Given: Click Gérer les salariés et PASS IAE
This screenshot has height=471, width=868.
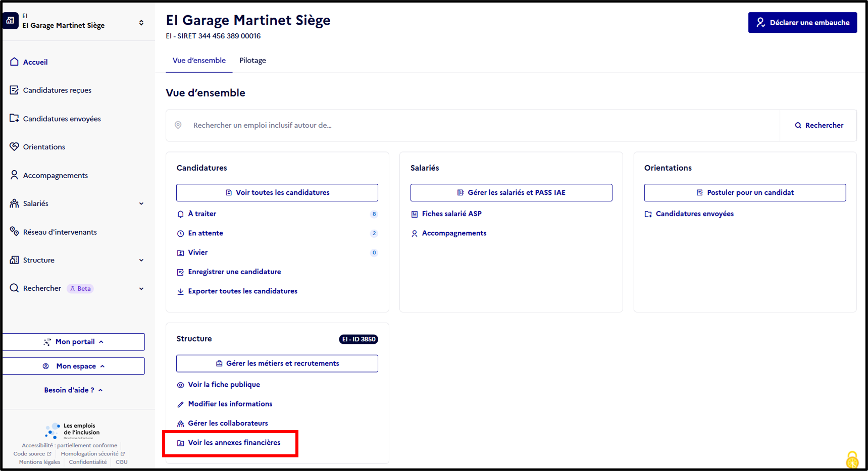Looking at the screenshot, I should click(x=511, y=192).
